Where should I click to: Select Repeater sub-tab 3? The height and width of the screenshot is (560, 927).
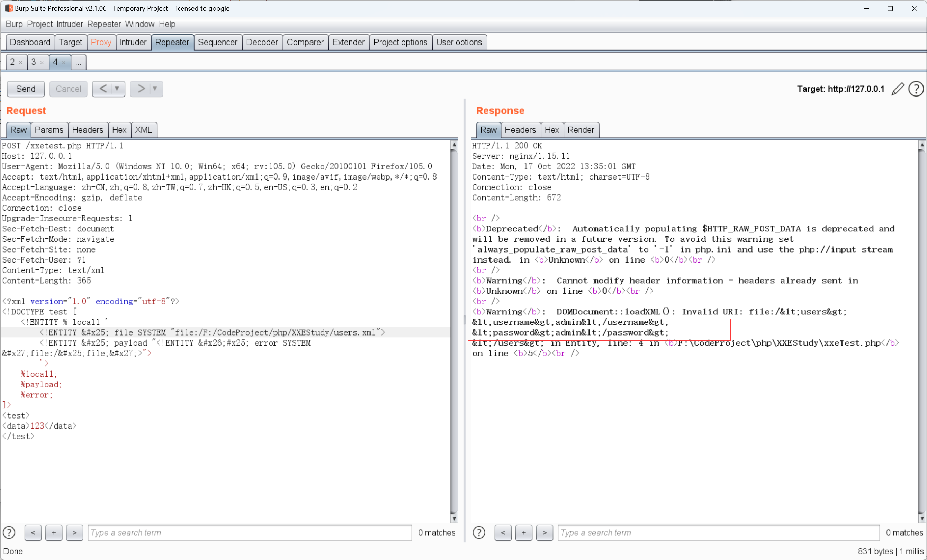point(34,62)
